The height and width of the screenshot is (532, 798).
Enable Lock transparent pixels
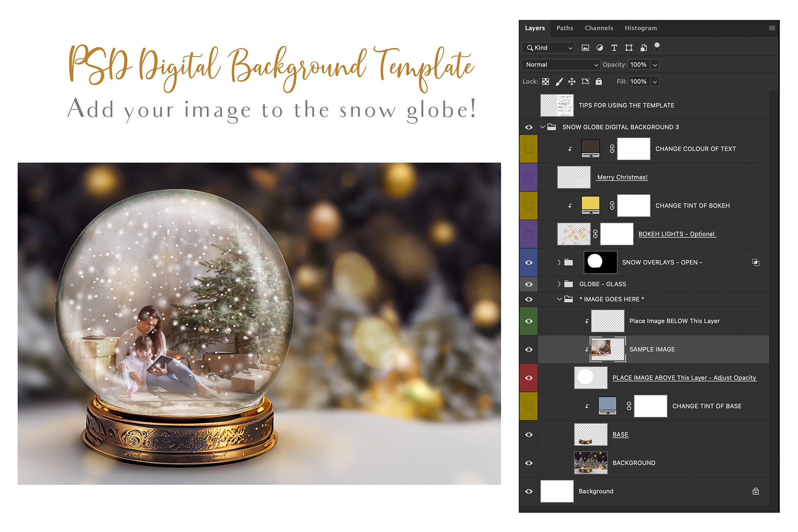tap(546, 82)
